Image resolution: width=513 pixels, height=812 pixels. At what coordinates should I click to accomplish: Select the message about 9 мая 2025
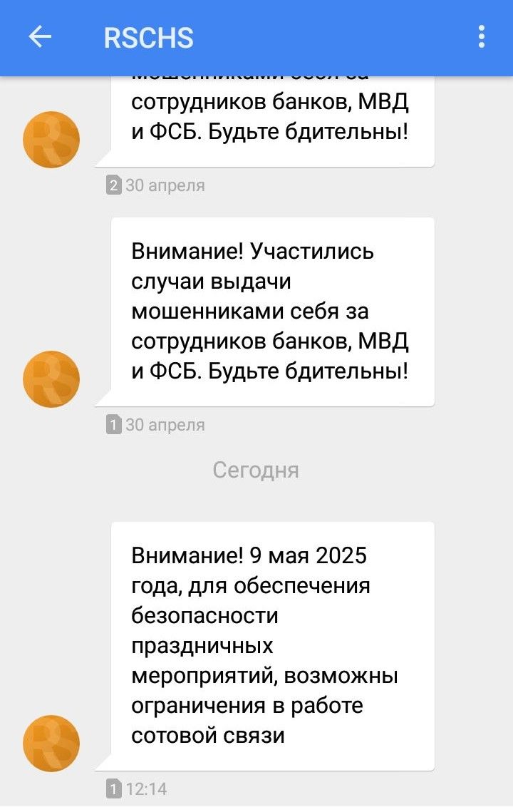pyautogui.click(x=271, y=645)
